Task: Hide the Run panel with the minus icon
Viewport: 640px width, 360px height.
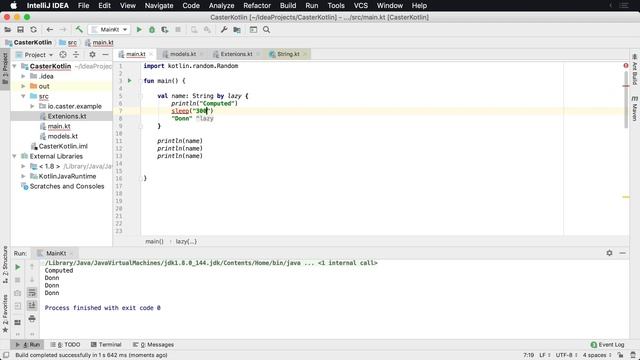Action: [x=622, y=253]
